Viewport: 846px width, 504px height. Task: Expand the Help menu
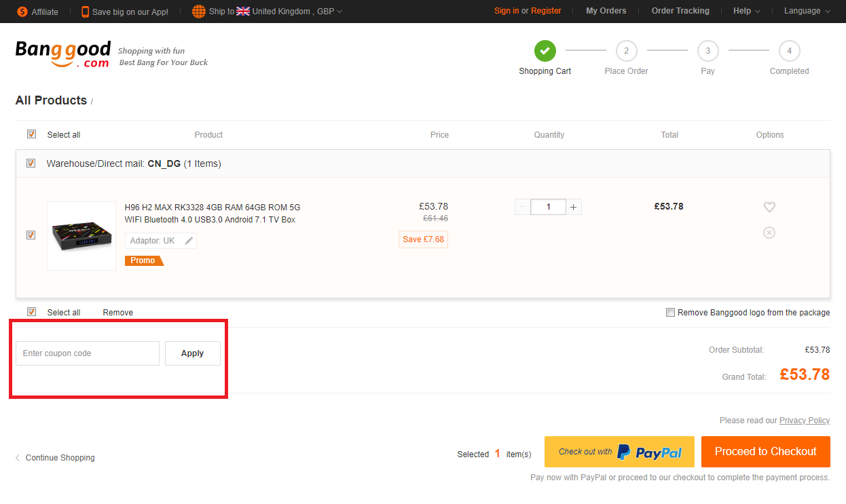click(x=747, y=11)
